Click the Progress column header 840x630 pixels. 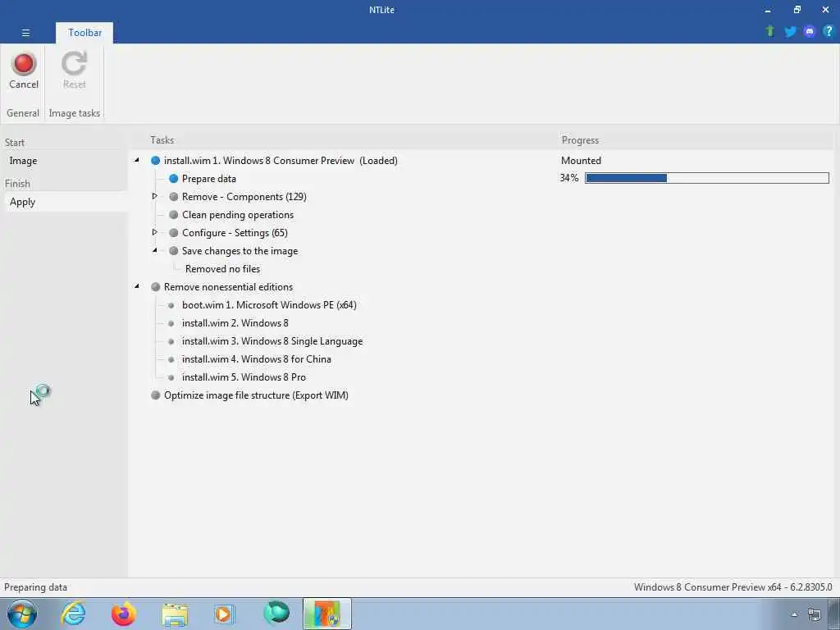pyautogui.click(x=580, y=140)
